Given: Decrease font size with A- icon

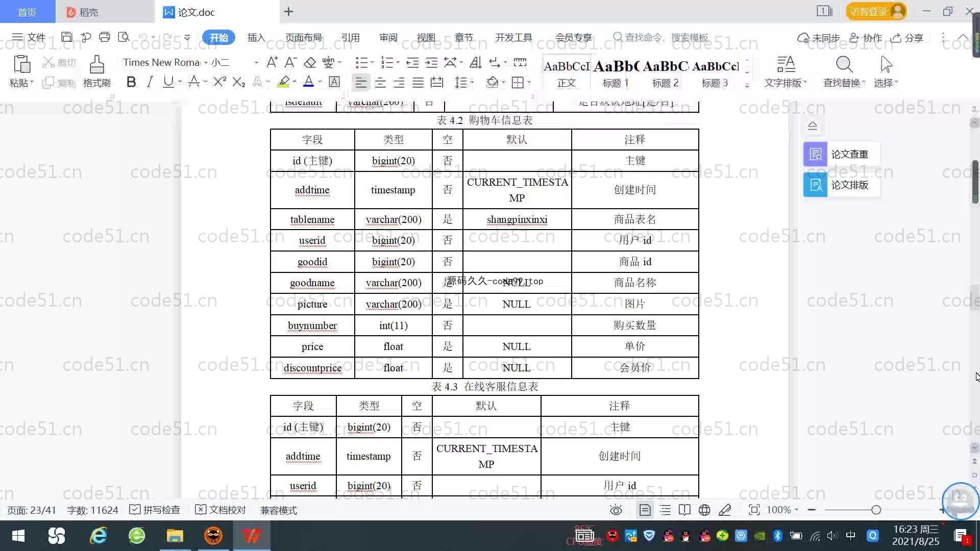Looking at the screenshot, I should (x=290, y=62).
